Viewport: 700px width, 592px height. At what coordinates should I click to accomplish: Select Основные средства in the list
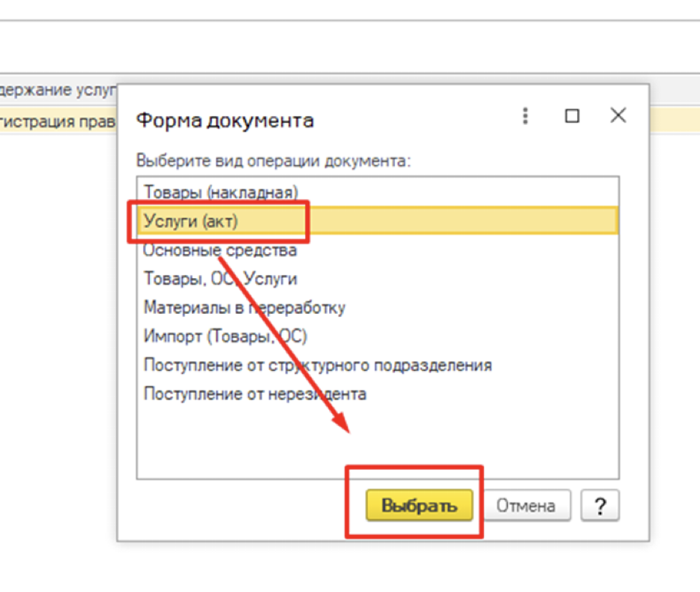220,250
